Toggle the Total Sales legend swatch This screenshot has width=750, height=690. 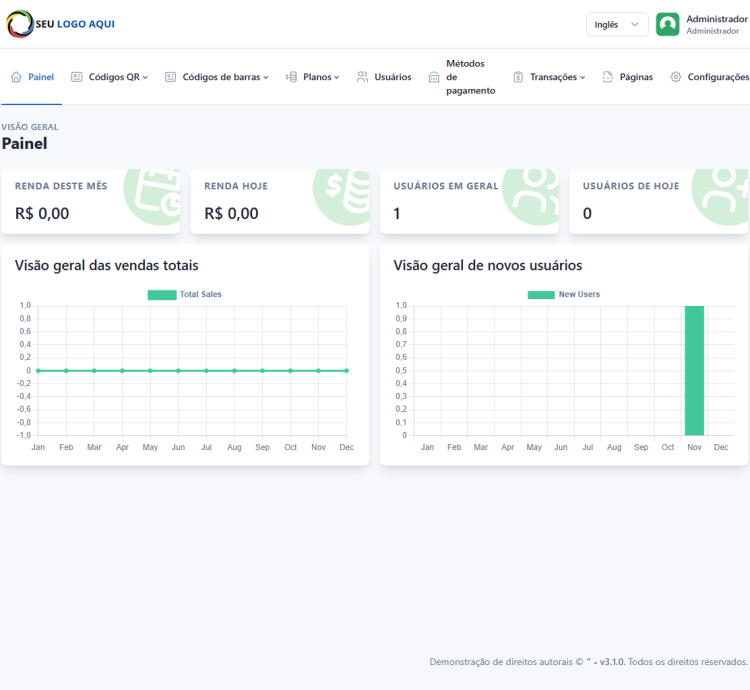tap(161, 295)
